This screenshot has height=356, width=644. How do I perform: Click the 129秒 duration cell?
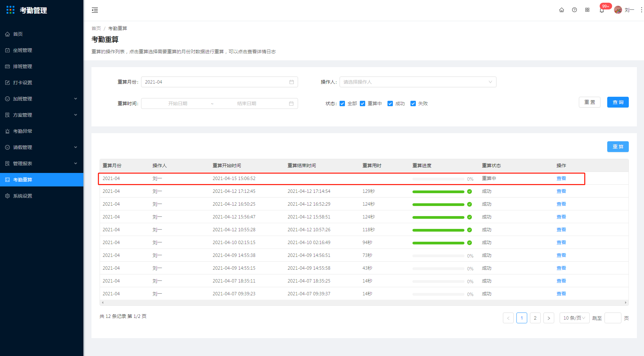pos(369,191)
